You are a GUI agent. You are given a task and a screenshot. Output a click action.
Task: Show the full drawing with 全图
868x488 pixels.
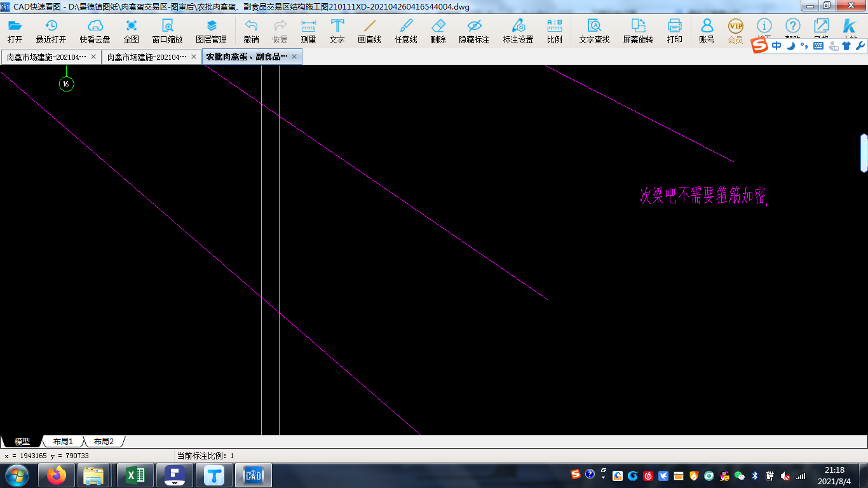132,31
